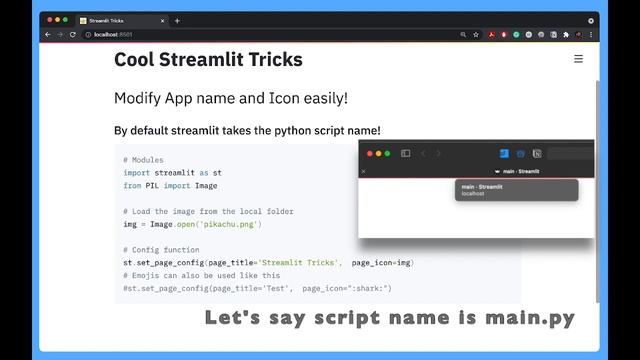
Task: Click the bright blue extension icon in the inset window
Action: (x=504, y=153)
